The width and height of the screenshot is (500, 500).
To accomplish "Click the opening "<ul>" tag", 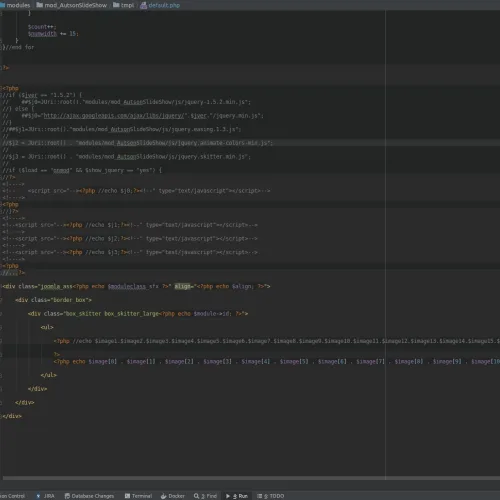I will tap(47, 327).
